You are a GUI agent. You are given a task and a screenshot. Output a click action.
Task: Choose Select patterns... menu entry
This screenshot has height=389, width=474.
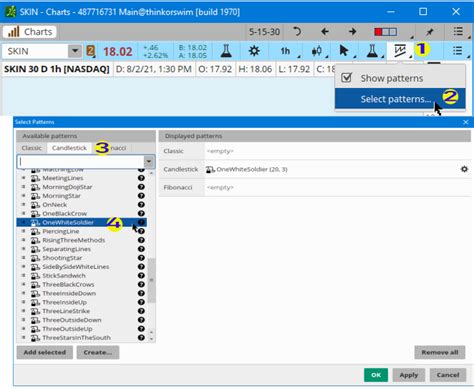396,99
